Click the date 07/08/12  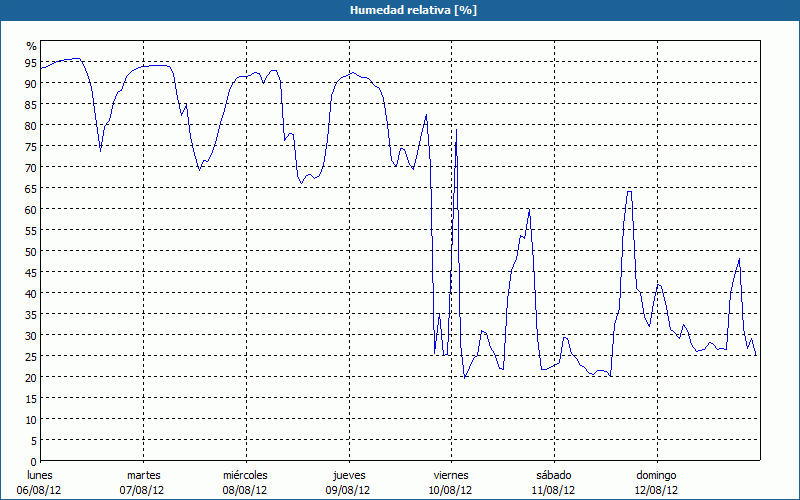[142, 490]
